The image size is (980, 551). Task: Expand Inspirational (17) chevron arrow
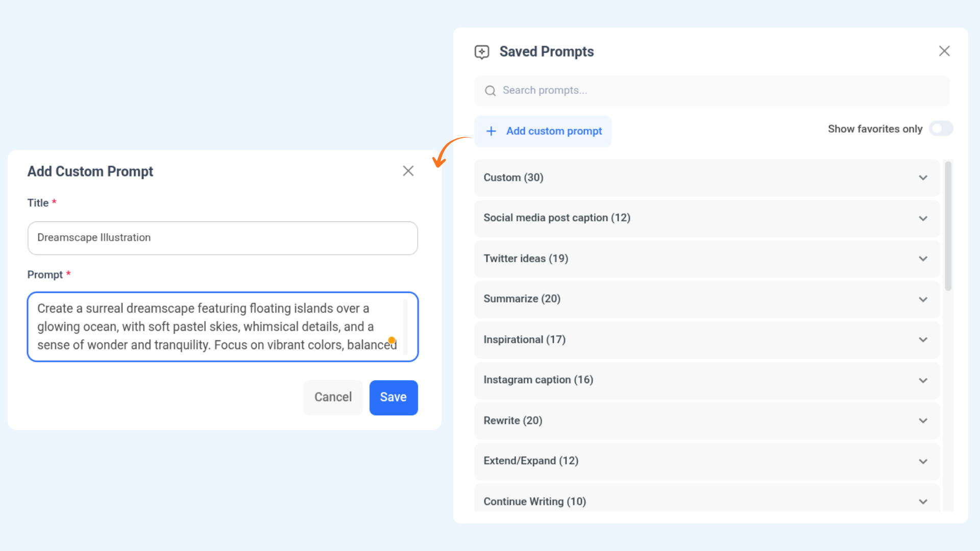(923, 340)
